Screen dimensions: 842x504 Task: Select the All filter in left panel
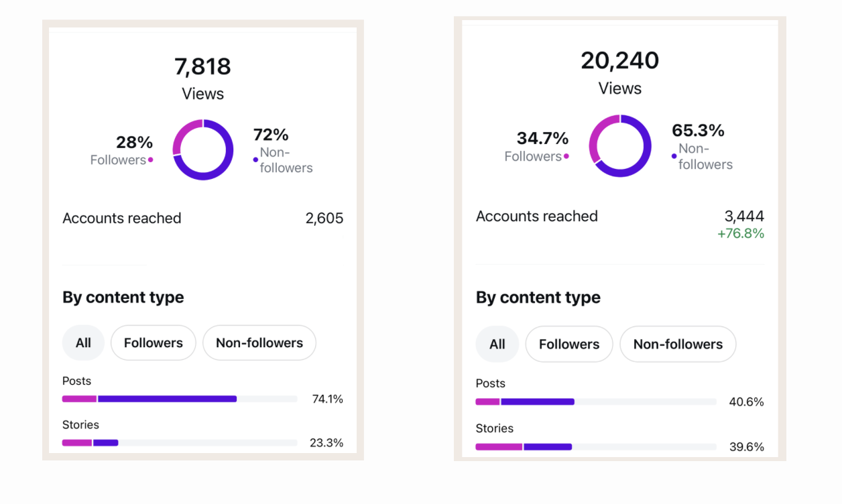tap(83, 343)
